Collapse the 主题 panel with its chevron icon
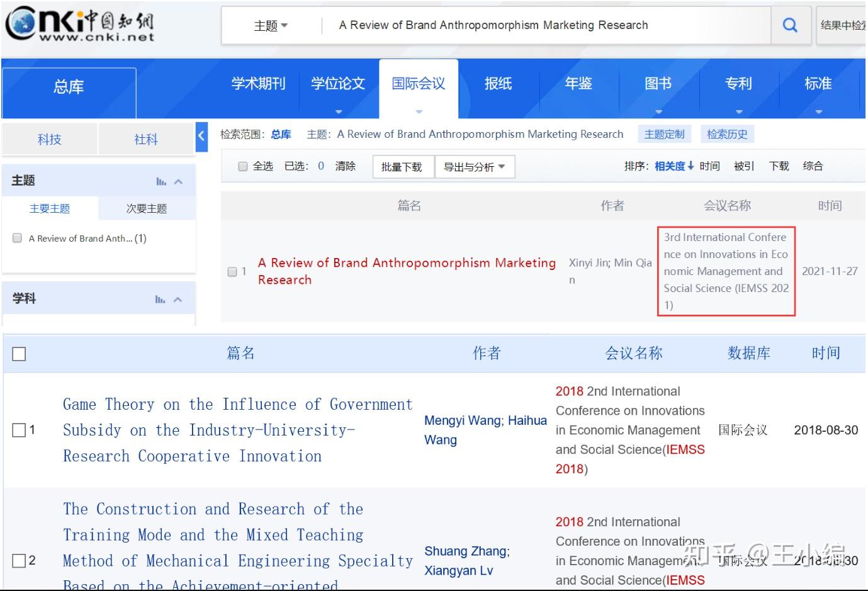 point(177,181)
